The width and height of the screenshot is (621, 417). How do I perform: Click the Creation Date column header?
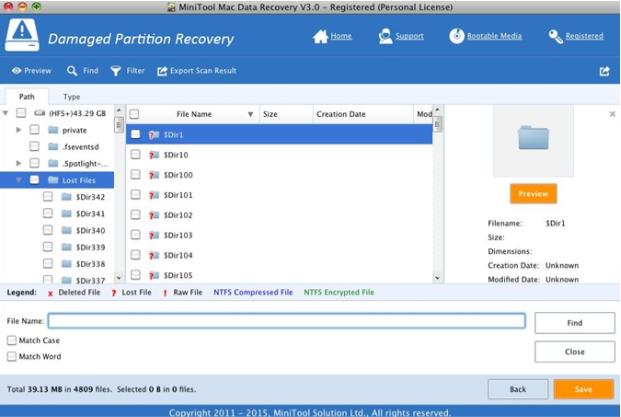(363, 114)
